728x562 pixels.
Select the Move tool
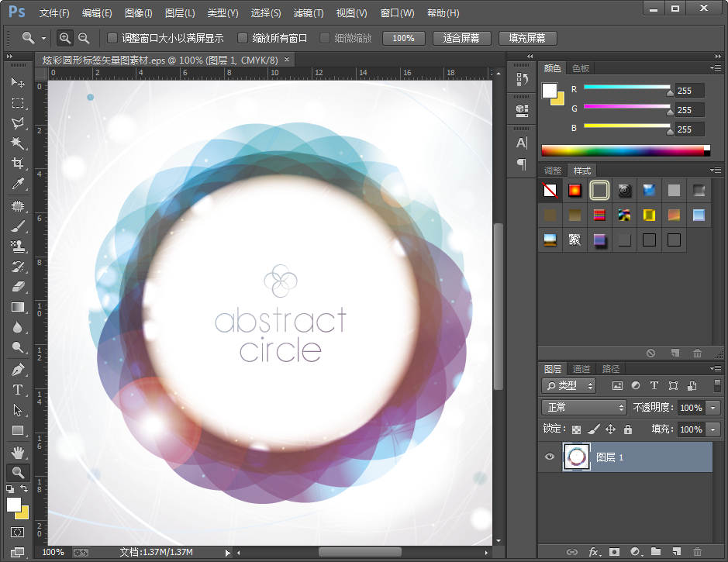18,82
